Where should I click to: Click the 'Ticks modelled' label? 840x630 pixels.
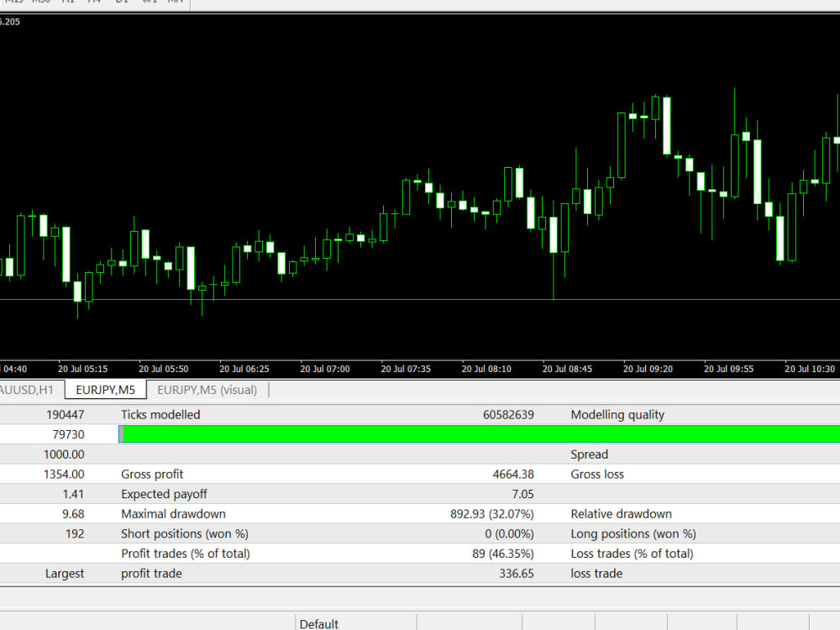pos(160,415)
